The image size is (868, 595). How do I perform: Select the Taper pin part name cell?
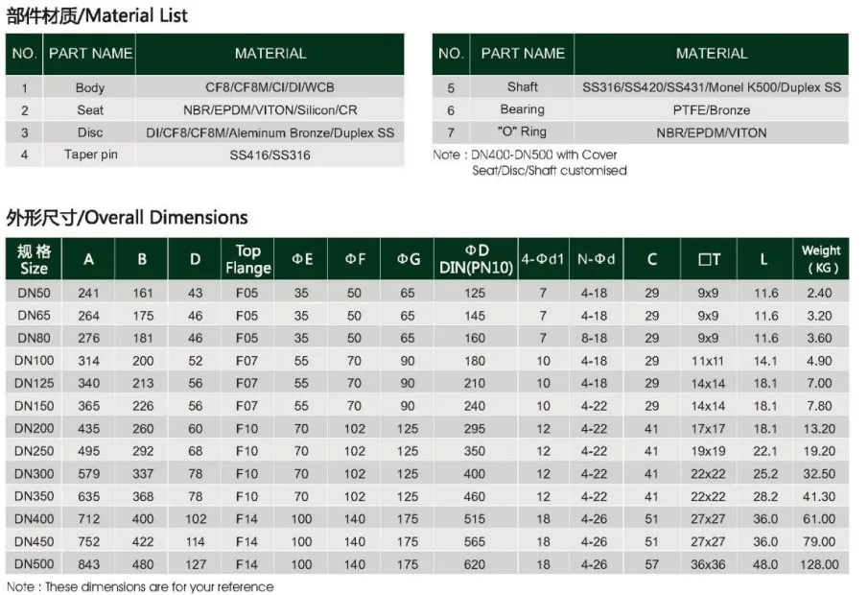(x=90, y=155)
